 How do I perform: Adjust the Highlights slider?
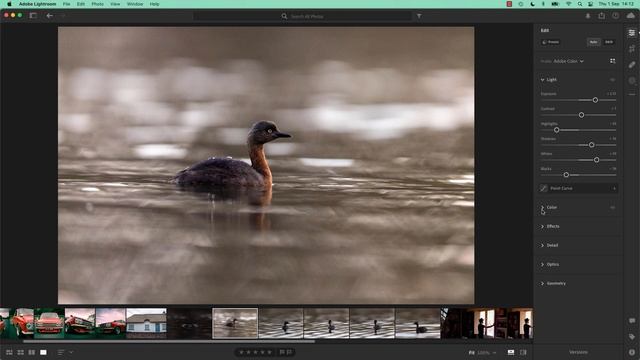[556, 130]
